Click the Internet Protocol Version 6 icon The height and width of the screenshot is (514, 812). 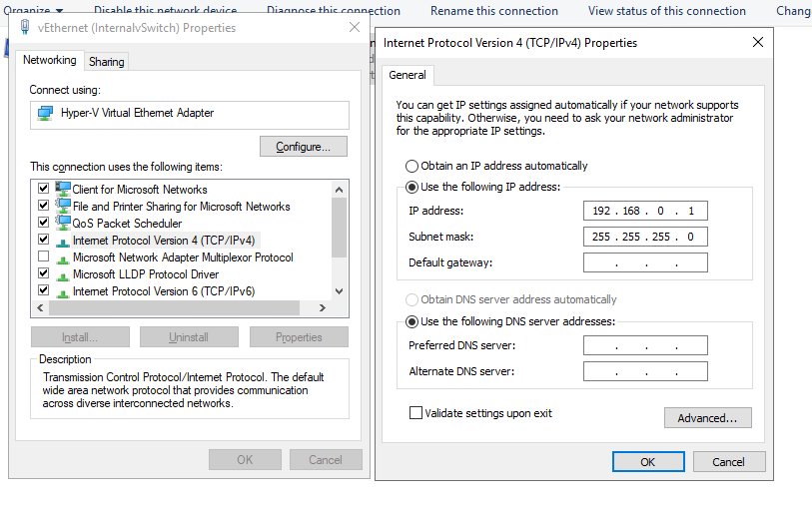tap(63, 293)
